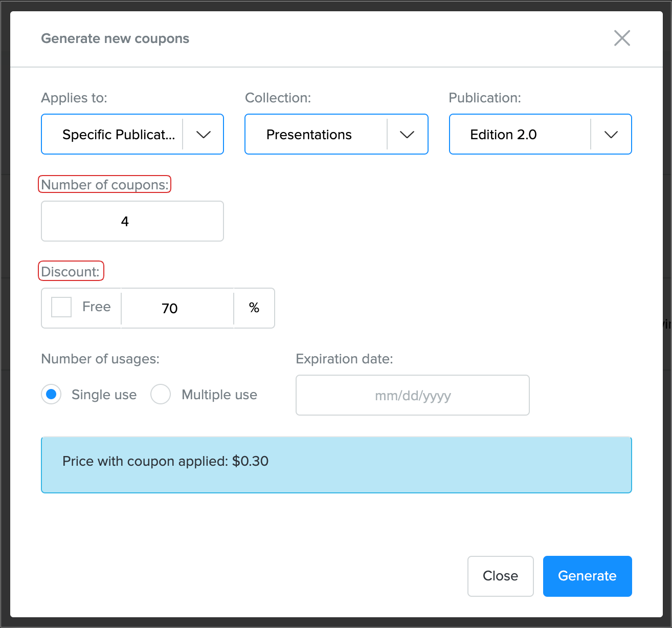This screenshot has height=628, width=672.
Task: Select the Single use radio button
Action: [x=51, y=395]
